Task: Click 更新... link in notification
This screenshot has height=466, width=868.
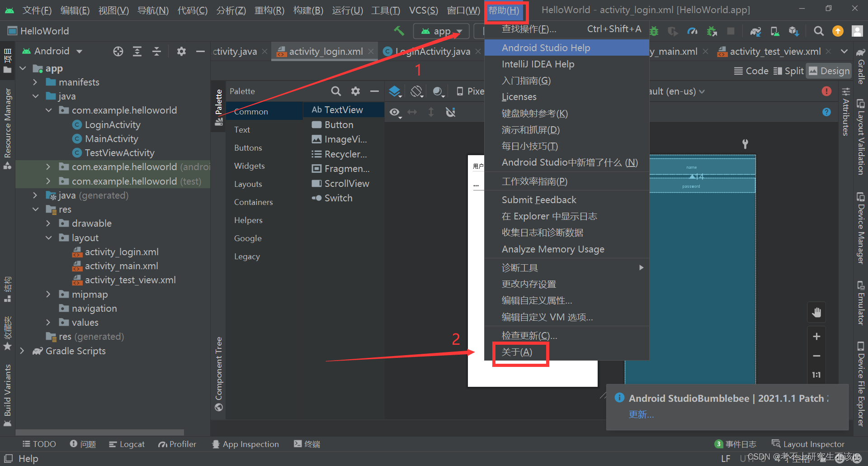Action: point(641,414)
